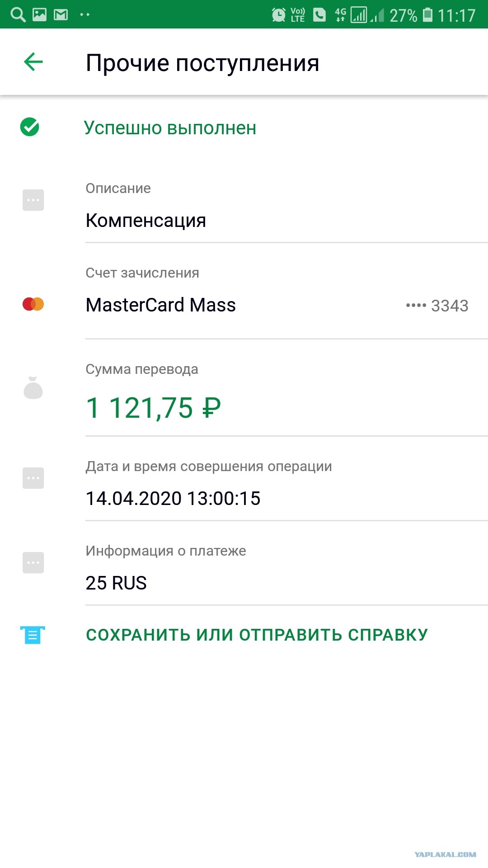This screenshot has width=488, height=868.
Task: Tap the icon beside date and time field
Action: click(x=33, y=478)
